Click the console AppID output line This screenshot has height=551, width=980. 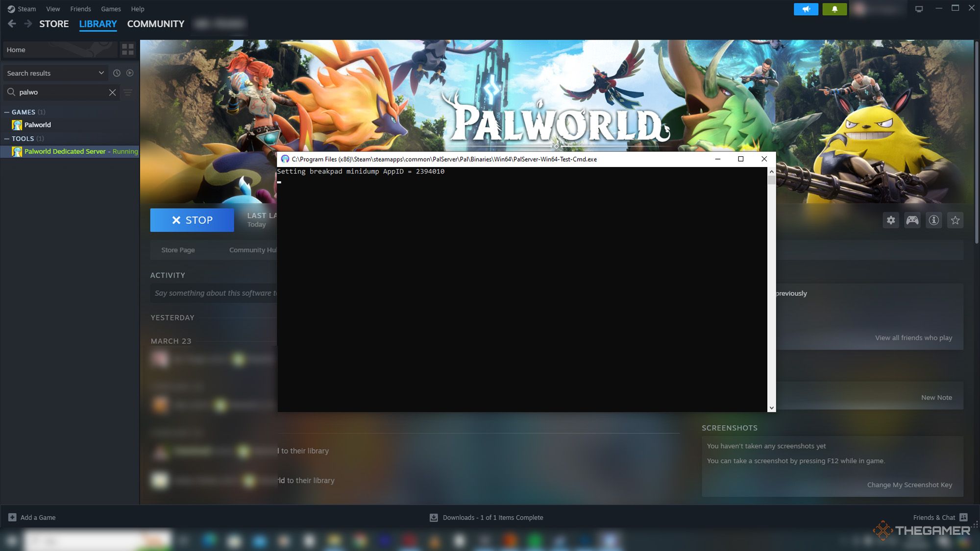click(361, 171)
